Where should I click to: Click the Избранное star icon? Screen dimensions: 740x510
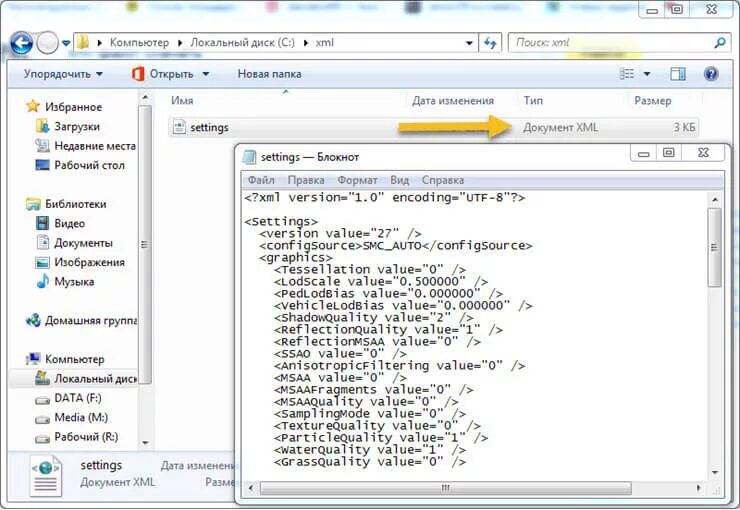(x=33, y=106)
